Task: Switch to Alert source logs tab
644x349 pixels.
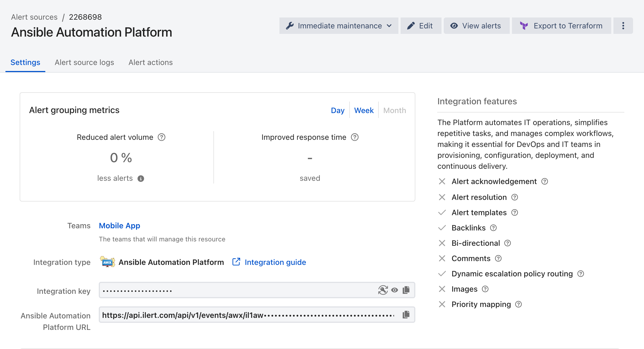Action: 84,63
